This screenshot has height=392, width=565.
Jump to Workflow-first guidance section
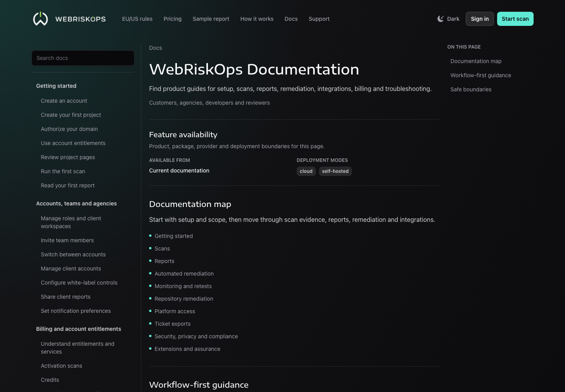tap(481, 75)
